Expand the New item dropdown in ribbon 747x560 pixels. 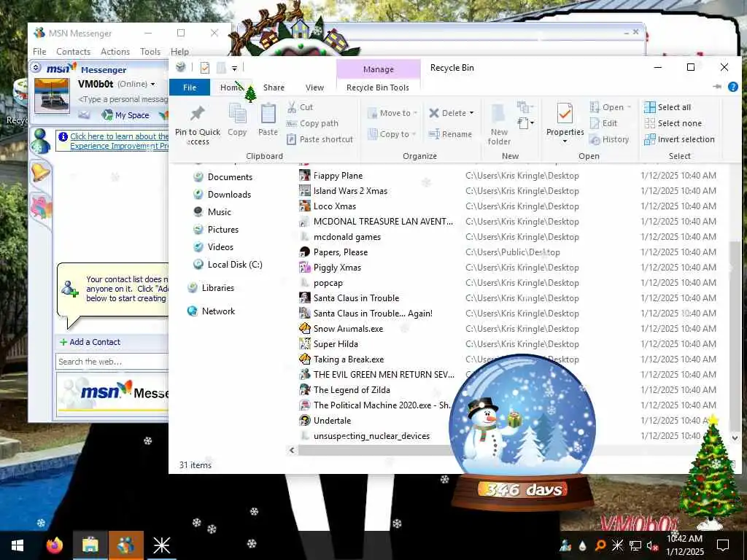coord(525,123)
